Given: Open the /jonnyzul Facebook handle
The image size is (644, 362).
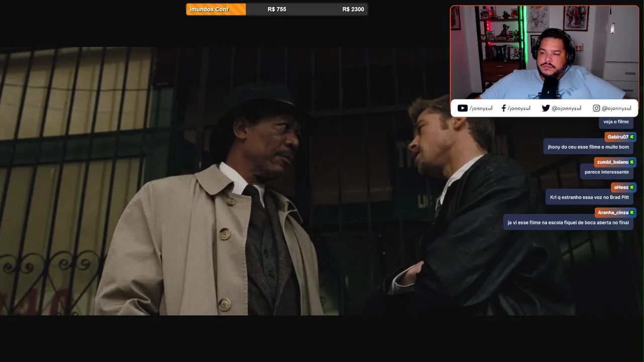Looking at the screenshot, I should [x=519, y=108].
